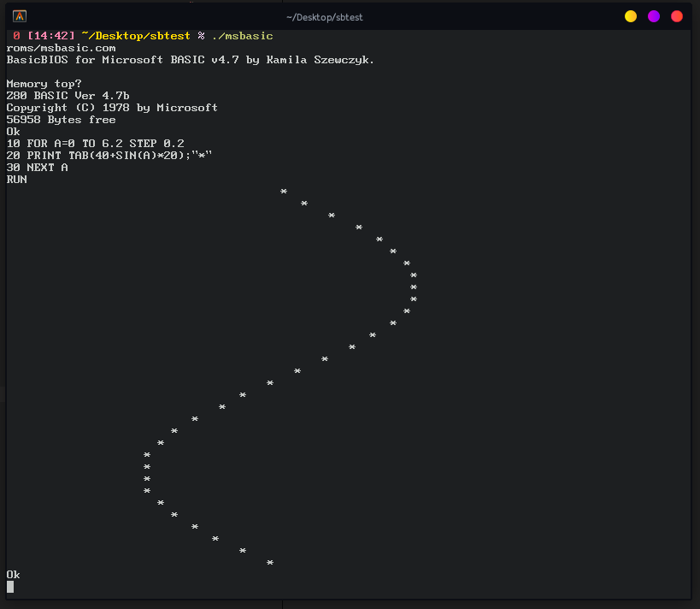Click the line 20 PRINT TAB statement
This screenshot has width=700, height=609.
[109, 156]
